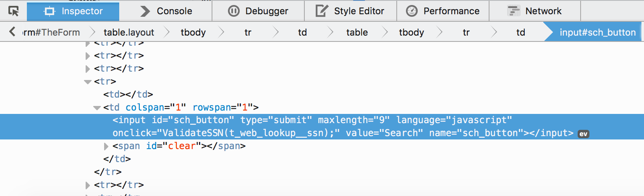This screenshot has height=196, width=644.
Task: Click the maxlength="9" attribute
Action: [x=354, y=120]
